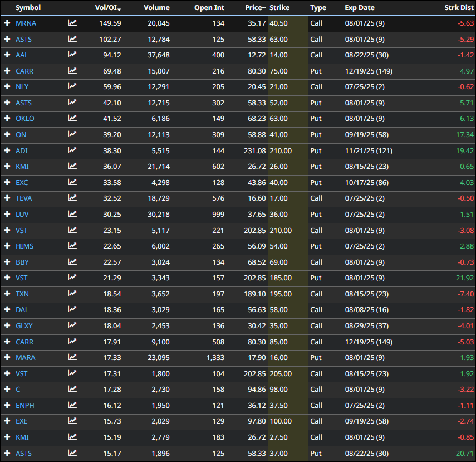Image resolution: width=476 pixels, height=462 pixels.
Task: Select the 11/21/25 (121) expiration cell
Action: tap(369, 151)
